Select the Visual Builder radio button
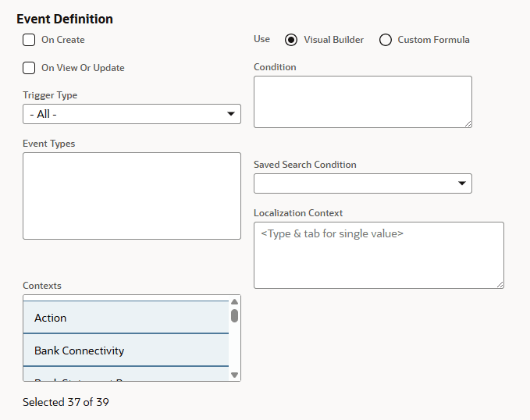The height and width of the screenshot is (420, 530). point(291,40)
